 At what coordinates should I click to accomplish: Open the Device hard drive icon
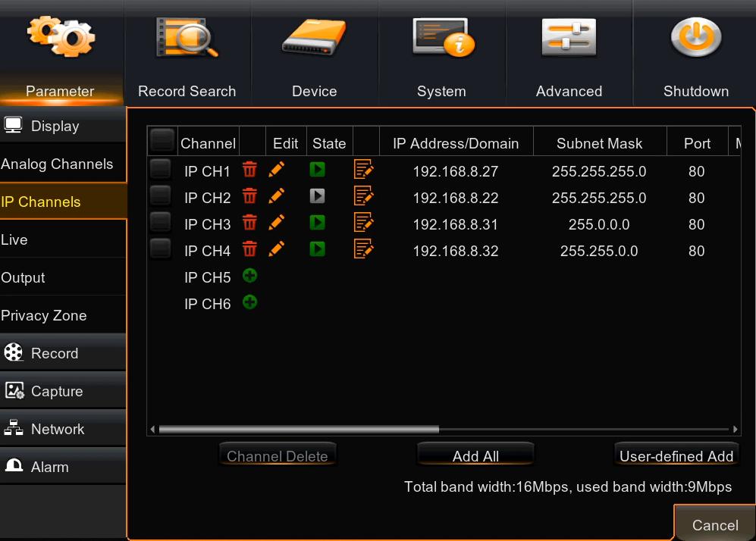coord(315,37)
